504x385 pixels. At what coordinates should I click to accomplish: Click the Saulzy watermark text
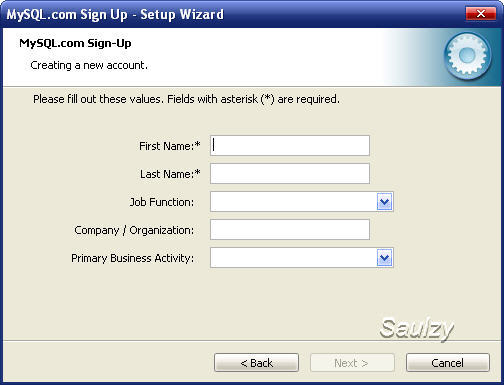[417, 329]
